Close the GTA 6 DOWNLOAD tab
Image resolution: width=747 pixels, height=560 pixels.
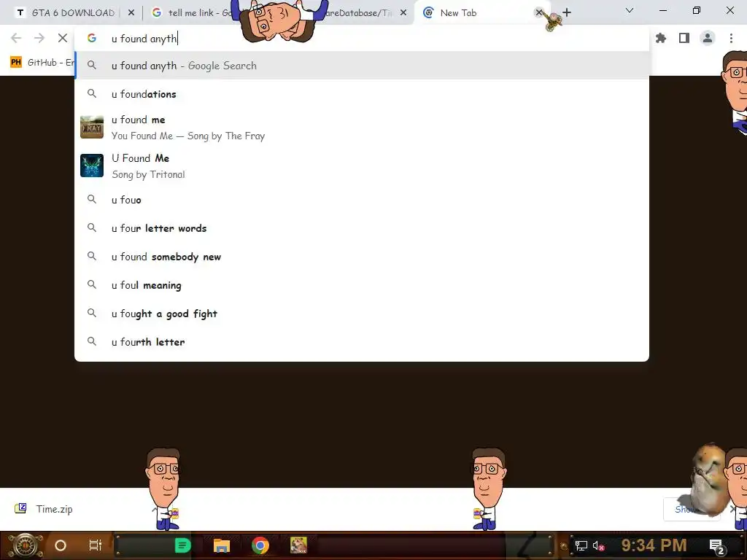pyautogui.click(x=131, y=13)
